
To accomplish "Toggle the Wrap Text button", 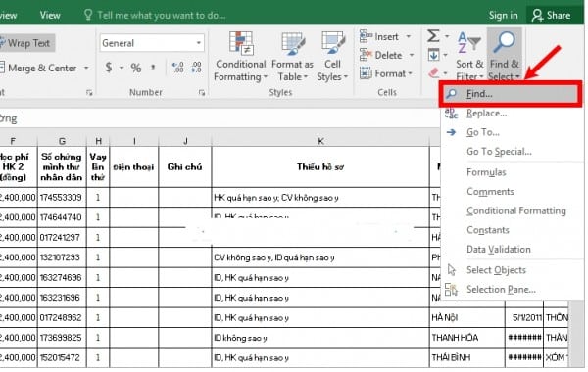I will point(26,43).
